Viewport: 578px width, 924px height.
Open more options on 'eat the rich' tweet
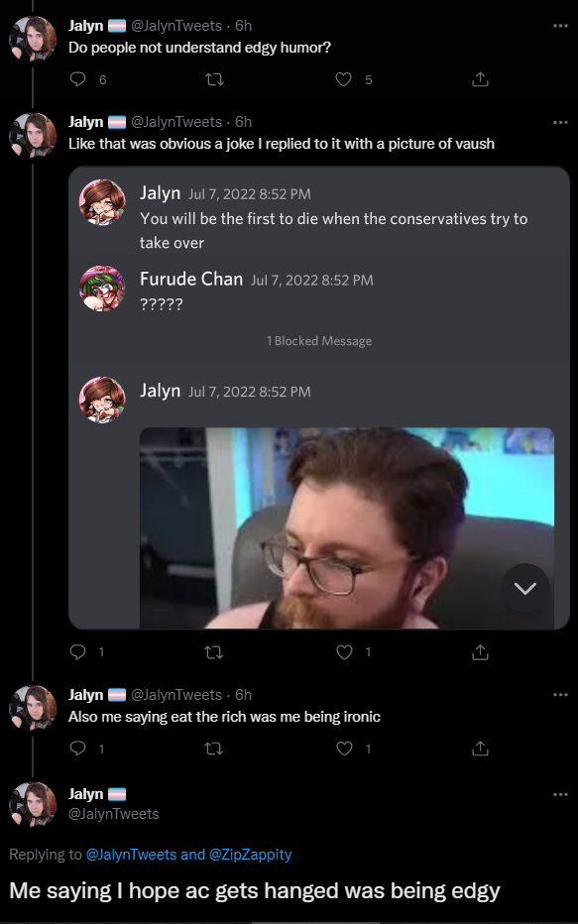560,695
